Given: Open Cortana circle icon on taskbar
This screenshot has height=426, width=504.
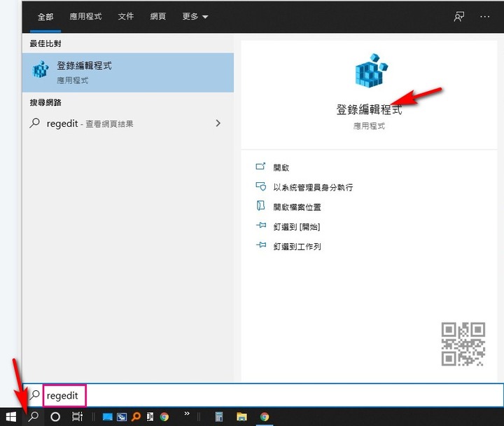Looking at the screenshot, I should [x=55, y=417].
